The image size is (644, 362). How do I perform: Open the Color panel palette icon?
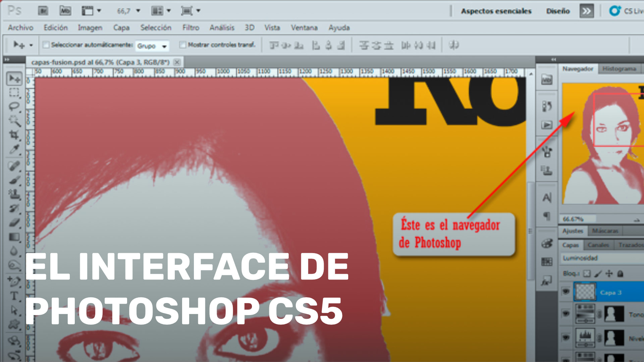(547, 243)
